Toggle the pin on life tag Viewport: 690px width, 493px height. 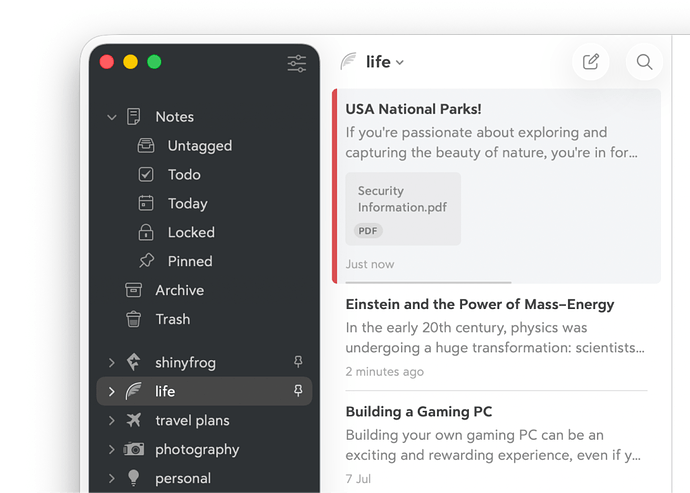coord(298,392)
